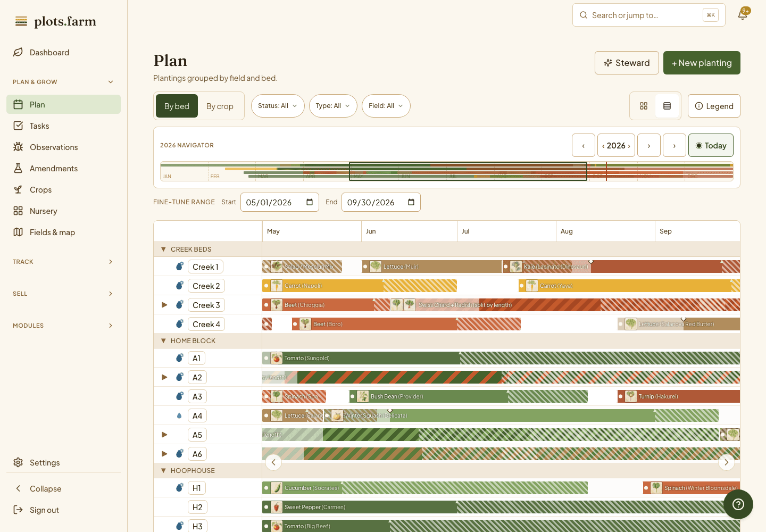
Task: Collapse the Creek Beds group
Action: click(x=163, y=249)
